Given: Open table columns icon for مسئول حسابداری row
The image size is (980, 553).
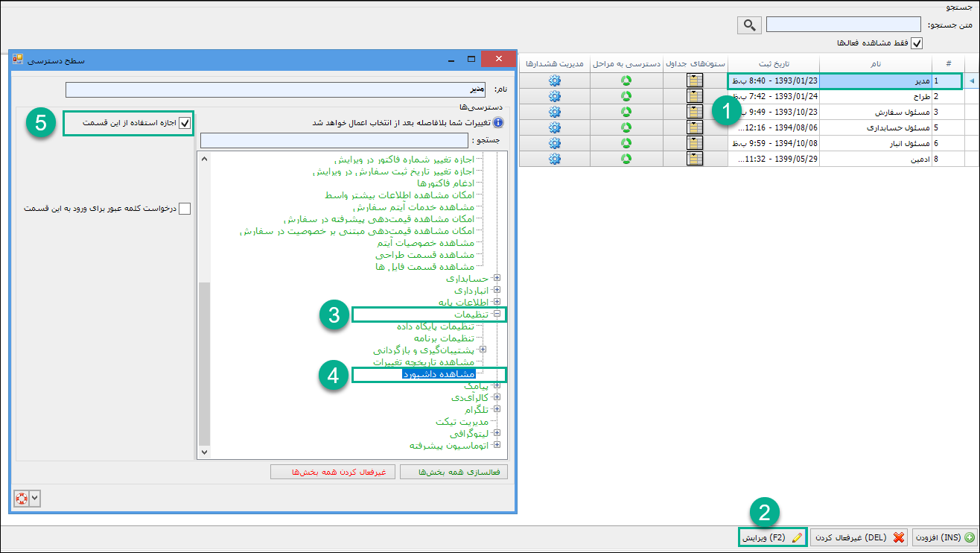Looking at the screenshot, I should (695, 127).
